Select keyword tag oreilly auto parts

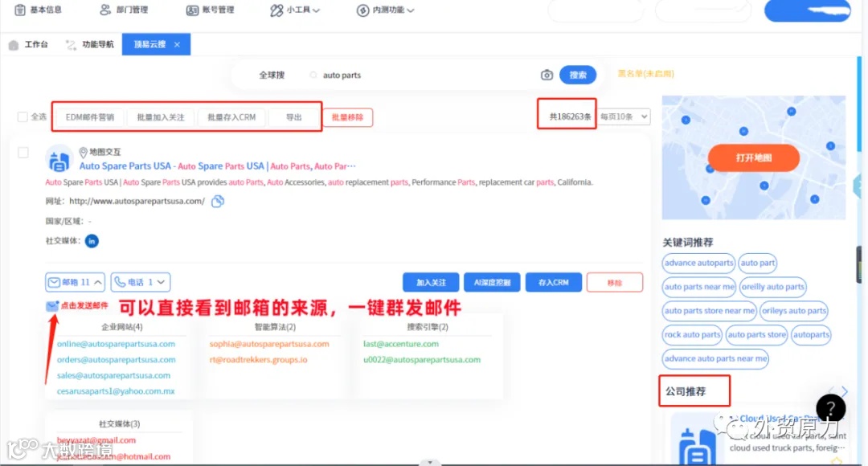(773, 287)
